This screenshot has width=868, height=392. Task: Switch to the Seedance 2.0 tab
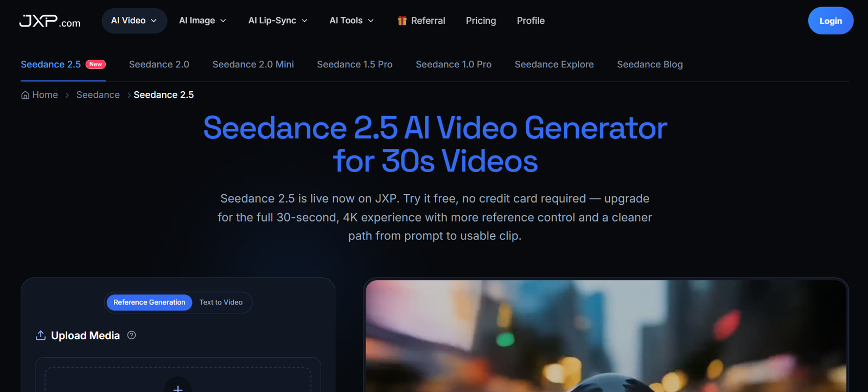159,65
